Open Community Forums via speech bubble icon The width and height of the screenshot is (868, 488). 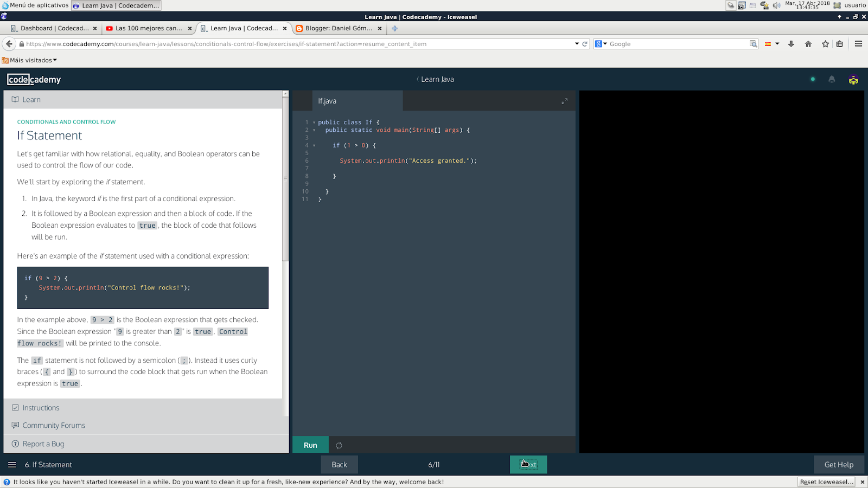point(16,425)
